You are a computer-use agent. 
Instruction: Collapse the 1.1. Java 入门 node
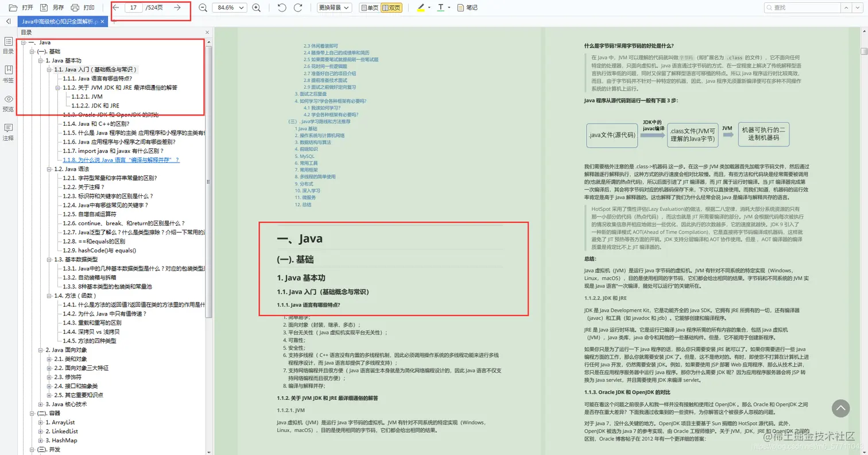(x=49, y=70)
